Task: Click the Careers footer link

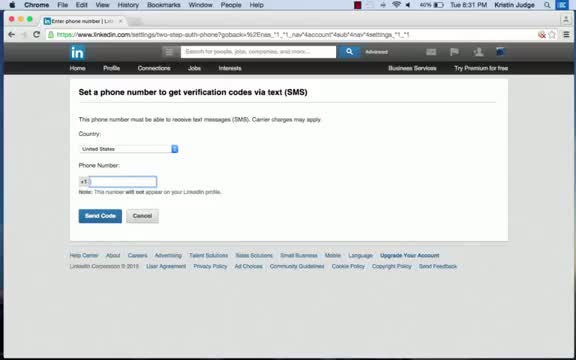Action: coord(137,255)
